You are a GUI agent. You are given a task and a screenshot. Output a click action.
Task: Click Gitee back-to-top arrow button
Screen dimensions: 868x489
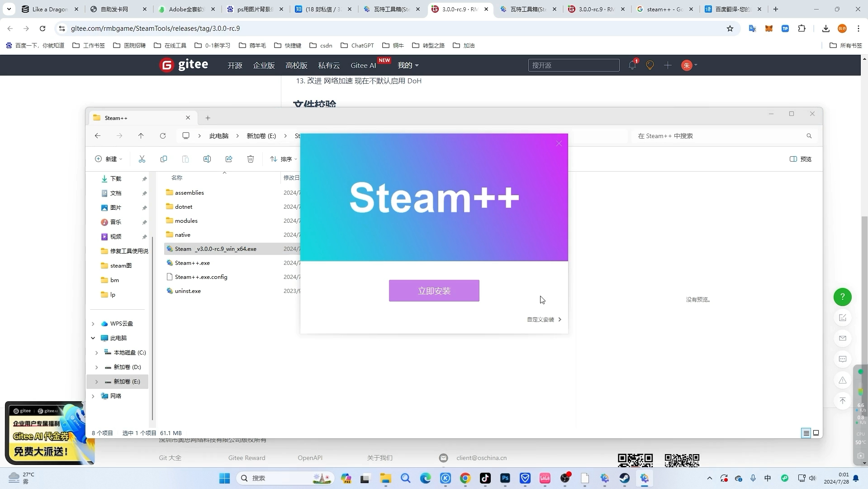point(842,401)
